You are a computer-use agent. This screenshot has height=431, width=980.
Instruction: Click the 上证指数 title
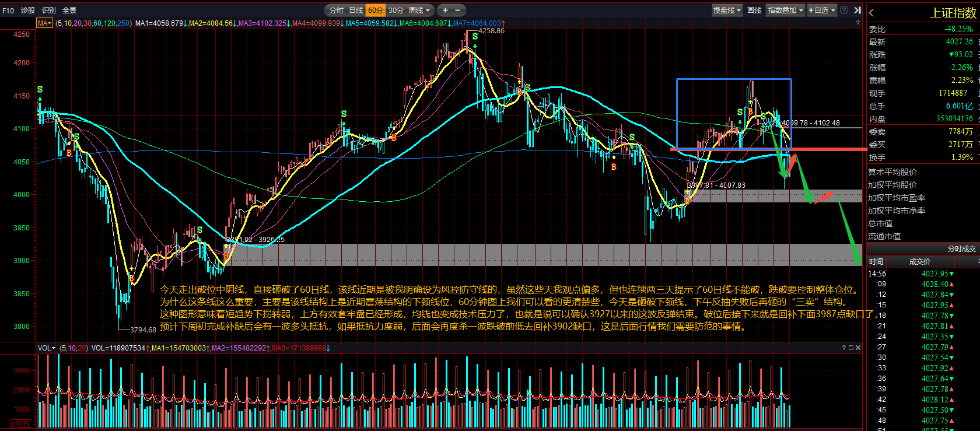click(953, 13)
